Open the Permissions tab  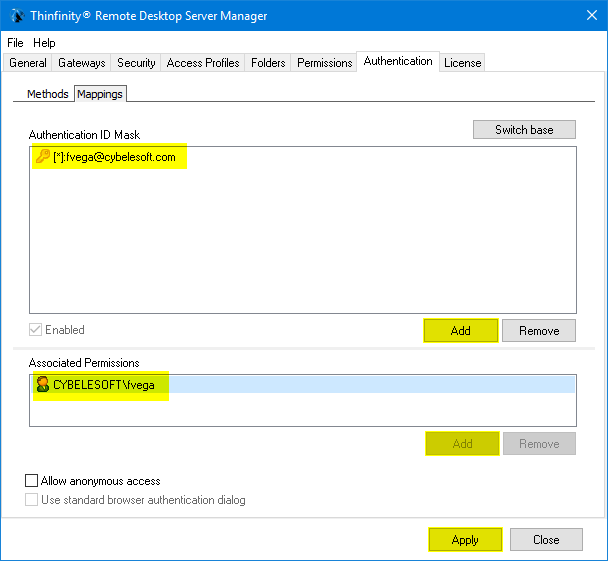[x=324, y=63]
